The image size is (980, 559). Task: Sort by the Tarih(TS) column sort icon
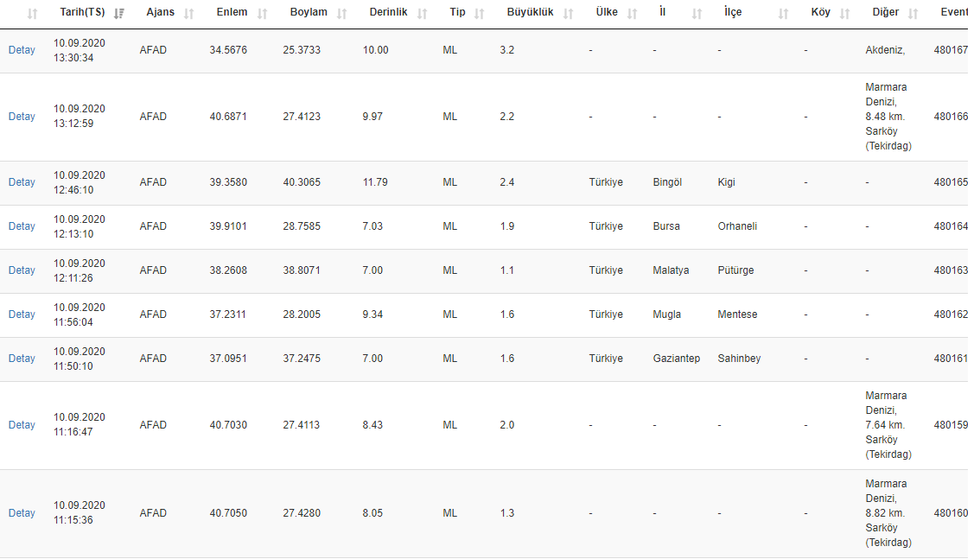pyautogui.click(x=119, y=14)
